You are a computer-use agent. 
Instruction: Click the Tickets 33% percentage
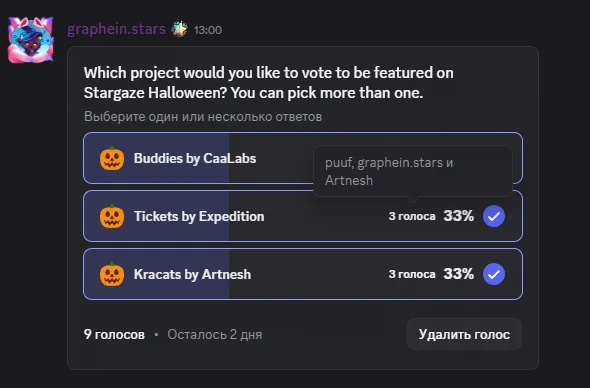458,216
